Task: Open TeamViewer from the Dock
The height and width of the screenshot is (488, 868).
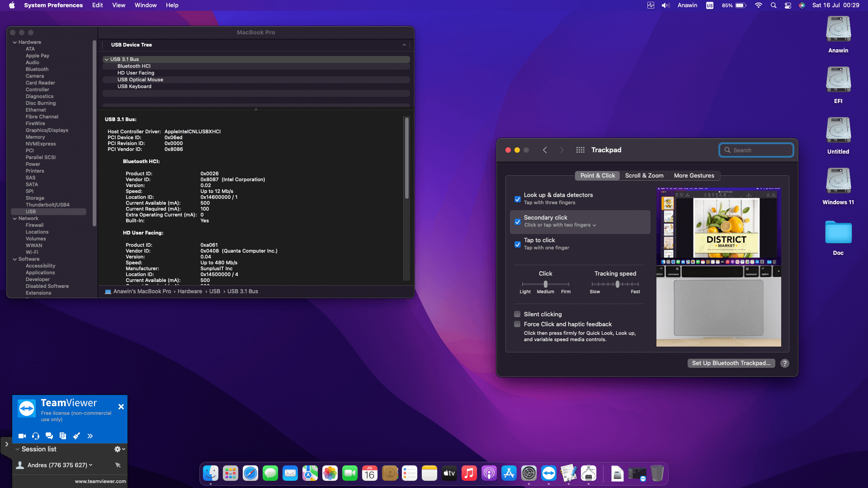Action: tap(549, 473)
